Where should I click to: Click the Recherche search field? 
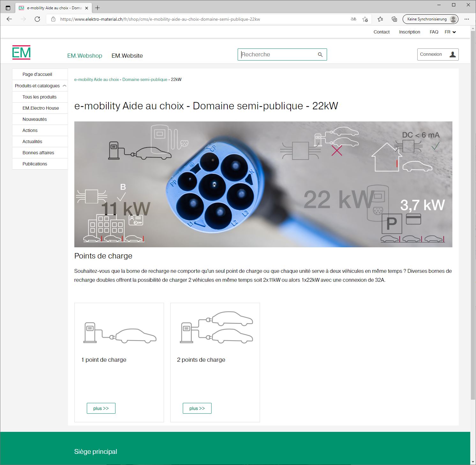coord(278,54)
